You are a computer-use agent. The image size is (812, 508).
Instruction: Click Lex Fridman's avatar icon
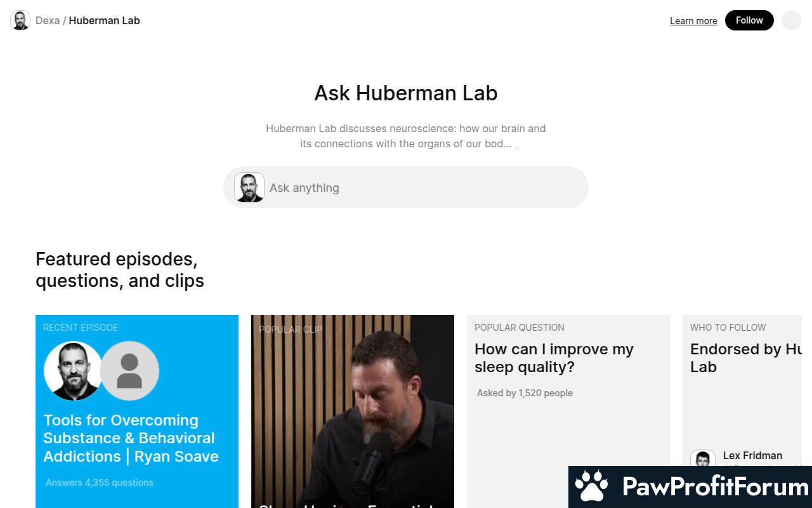coord(702,458)
